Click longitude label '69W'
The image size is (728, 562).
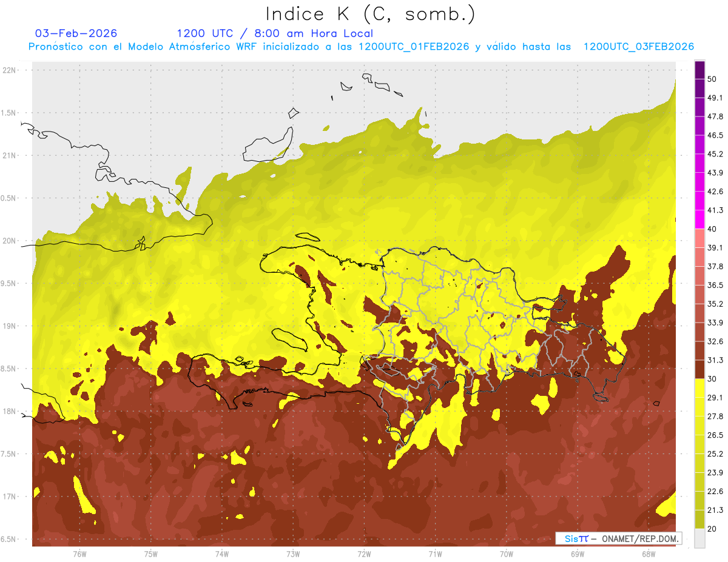point(578,554)
